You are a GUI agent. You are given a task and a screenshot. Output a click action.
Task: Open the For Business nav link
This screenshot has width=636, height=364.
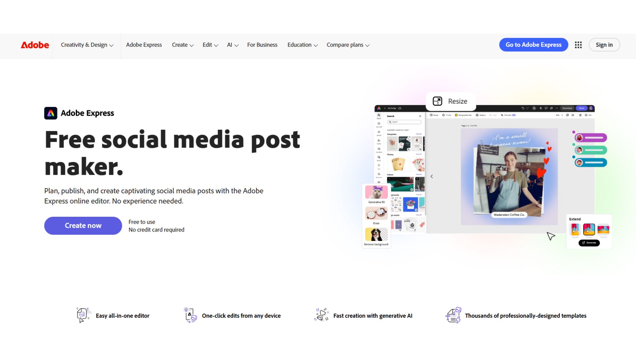(262, 45)
